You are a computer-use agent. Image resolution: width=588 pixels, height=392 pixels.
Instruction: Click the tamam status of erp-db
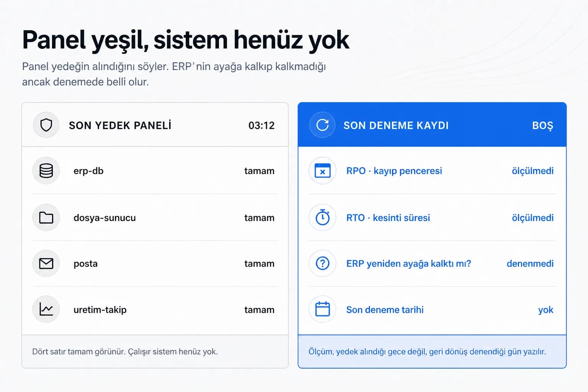point(259,171)
